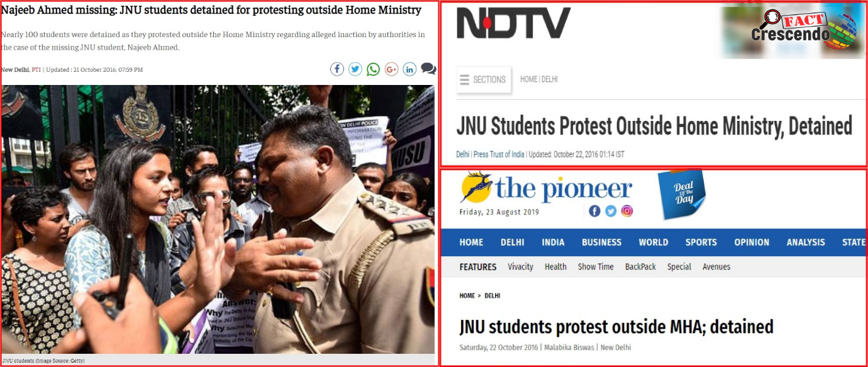This screenshot has width=868, height=367.
Task: Open the Business tab in Pioneer navbar
Action: [601, 242]
